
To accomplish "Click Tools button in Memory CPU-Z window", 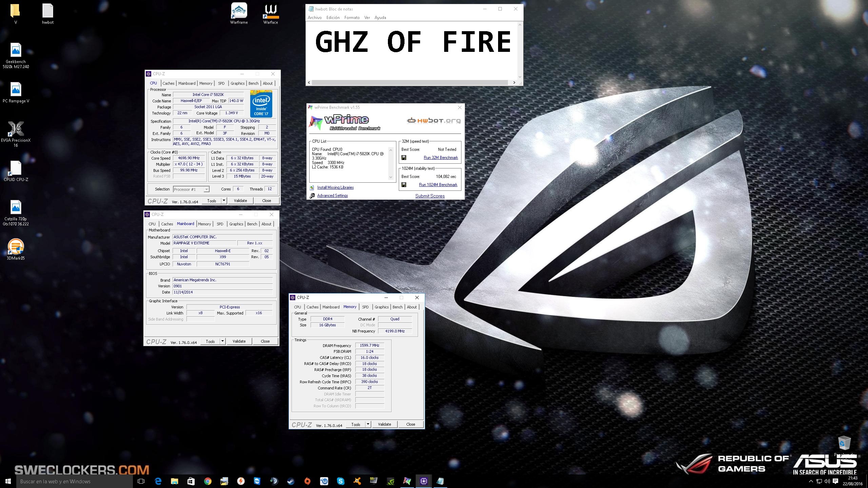I will [x=356, y=424].
